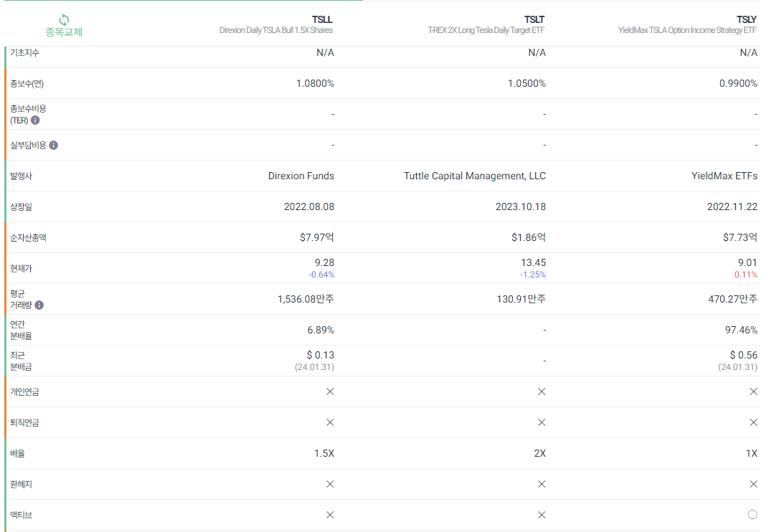Select the TSLT ticker header
The width and height of the screenshot is (774, 532).
click(534, 19)
